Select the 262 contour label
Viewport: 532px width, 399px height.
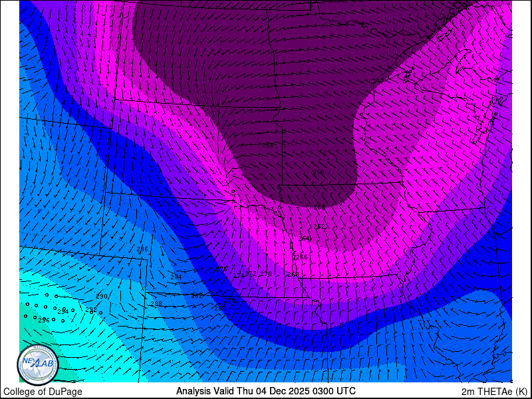[x=319, y=226]
